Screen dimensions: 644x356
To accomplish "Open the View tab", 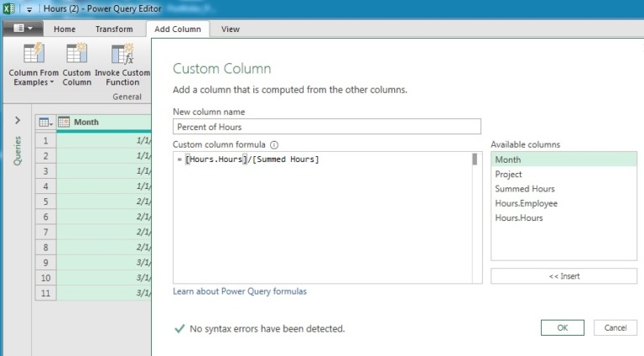I will pos(230,29).
